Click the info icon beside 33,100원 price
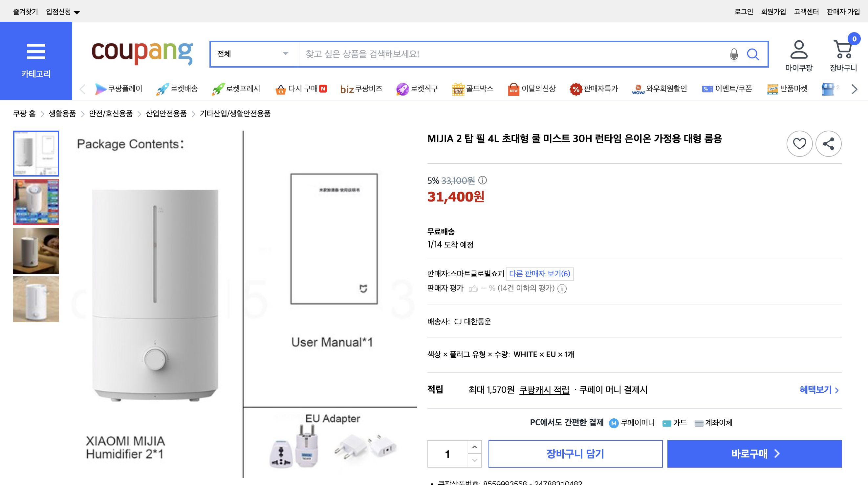The width and height of the screenshot is (868, 485). pyautogui.click(x=482, y=180)
